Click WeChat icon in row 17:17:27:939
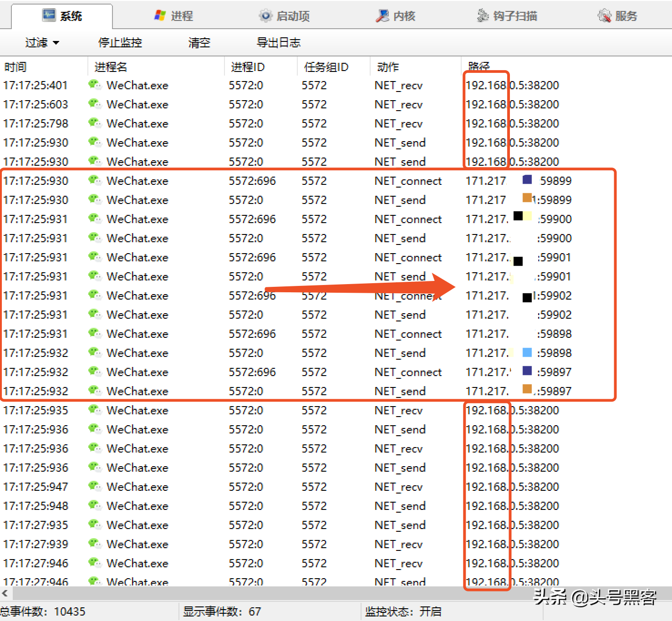This screenshot has height=621, width=672. pyautogui.click(x=95, y=544)
